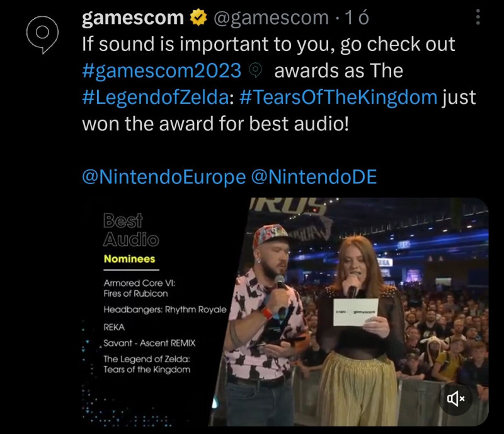This screenshot has width=504, height=434.
Task: Open the tweet timestamp '1 ó'
Action: (x=357, y=18)
